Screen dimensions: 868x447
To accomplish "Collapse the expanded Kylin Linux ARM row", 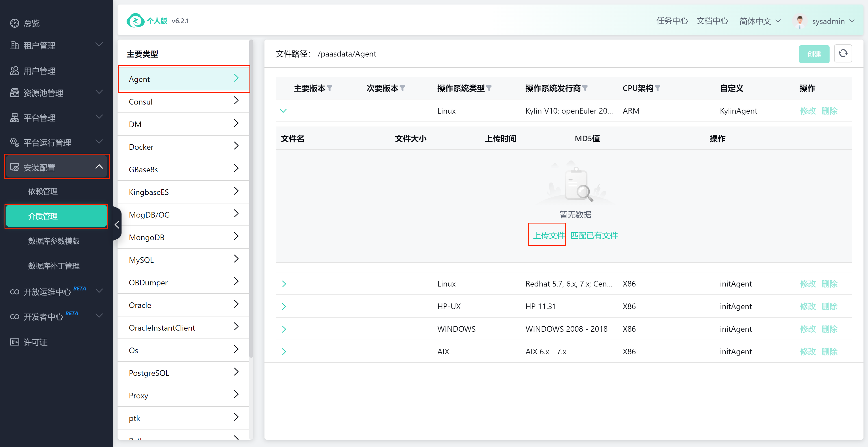I will pos(283,111).
